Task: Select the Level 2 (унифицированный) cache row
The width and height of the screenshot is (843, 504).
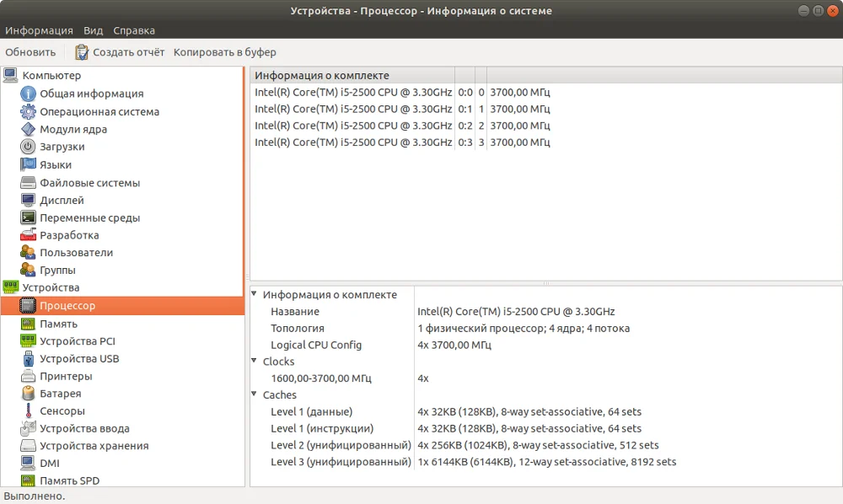Action: (546, 445)
